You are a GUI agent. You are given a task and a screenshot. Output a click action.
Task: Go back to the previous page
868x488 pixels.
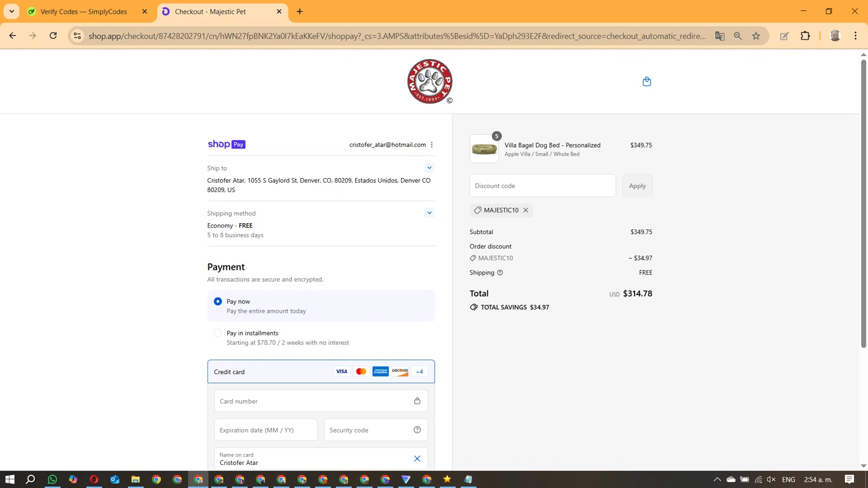[x=13, y=36]
